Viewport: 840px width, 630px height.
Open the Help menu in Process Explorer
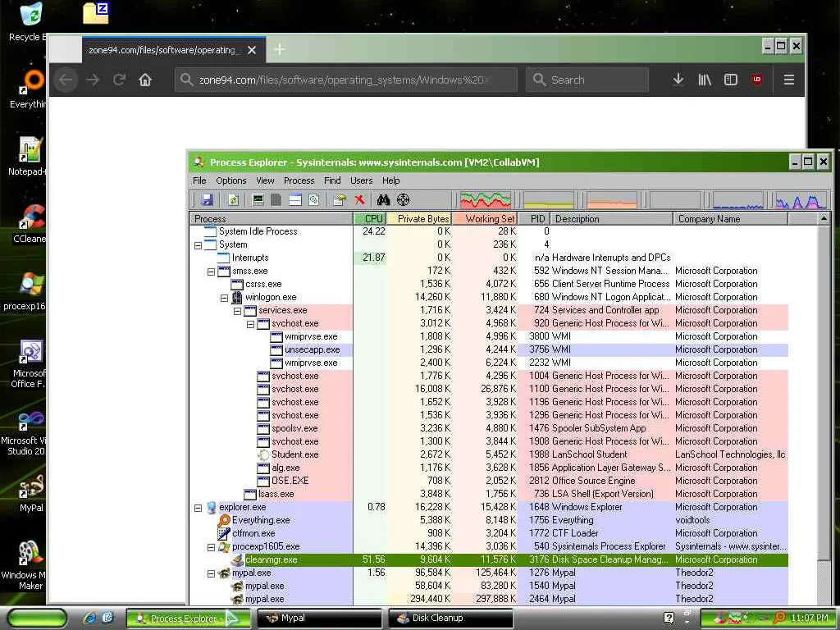[390, 180]
